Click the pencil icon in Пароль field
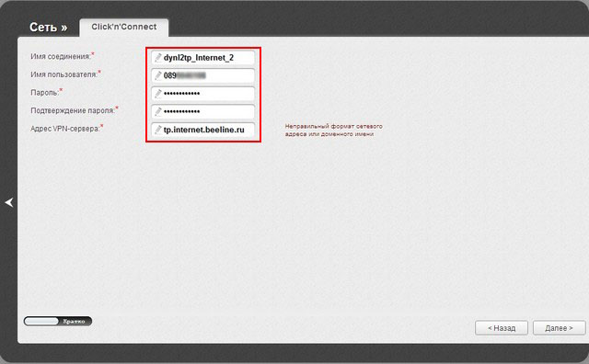 point(158,94)
